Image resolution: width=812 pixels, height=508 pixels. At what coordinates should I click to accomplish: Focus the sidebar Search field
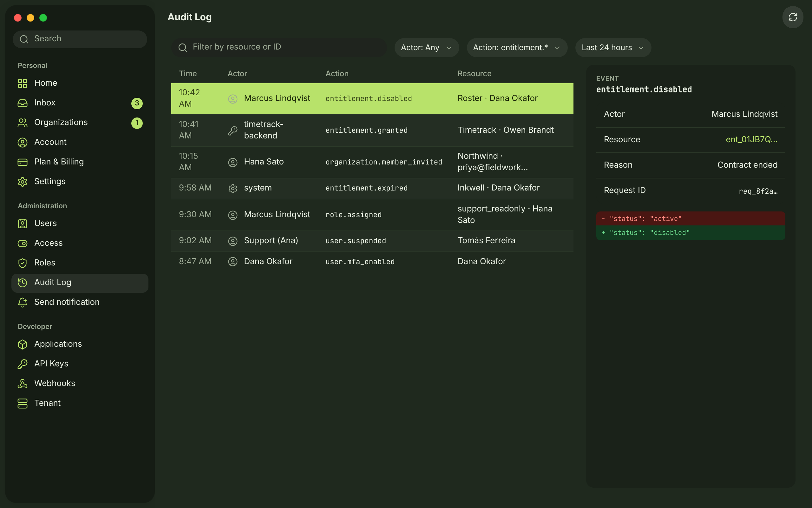coord(80,39)
